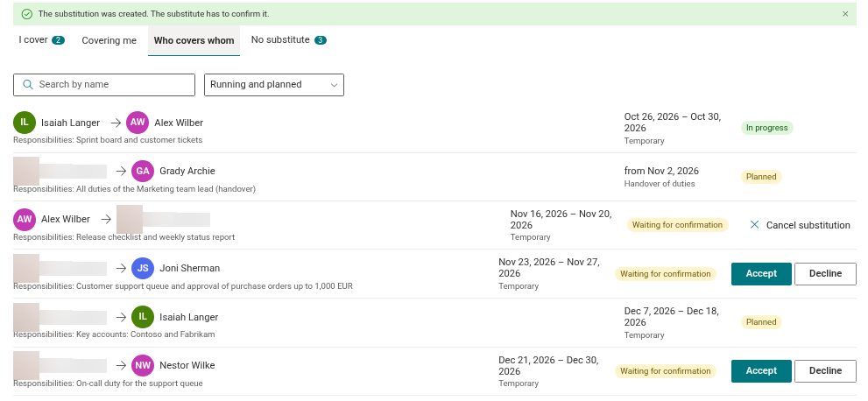Expand the filter dropdown chevron arrow

(x=334, y=85)
